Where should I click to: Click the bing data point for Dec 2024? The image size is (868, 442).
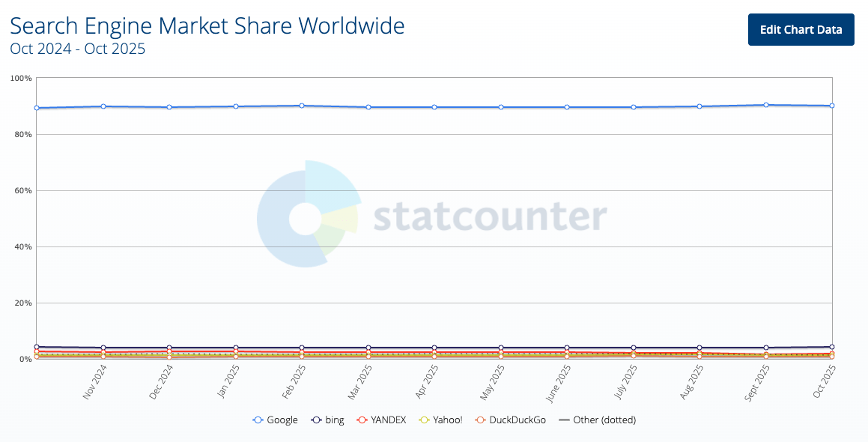(169, 348)
